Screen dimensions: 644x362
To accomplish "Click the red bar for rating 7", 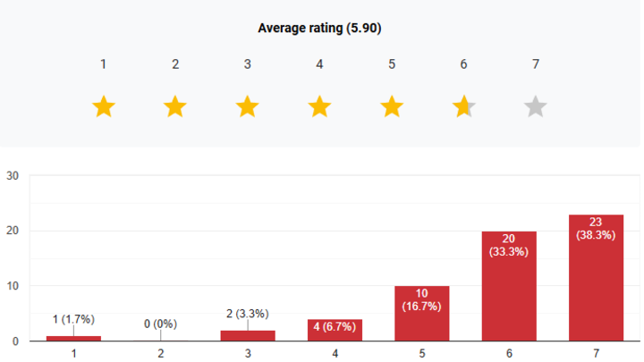I will (596, 286).
